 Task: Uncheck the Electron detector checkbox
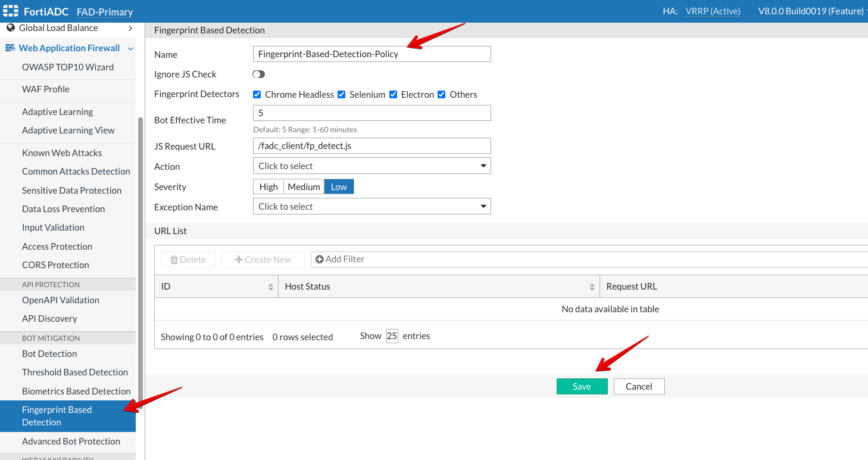pyautogui.click(x=394, y=95)
